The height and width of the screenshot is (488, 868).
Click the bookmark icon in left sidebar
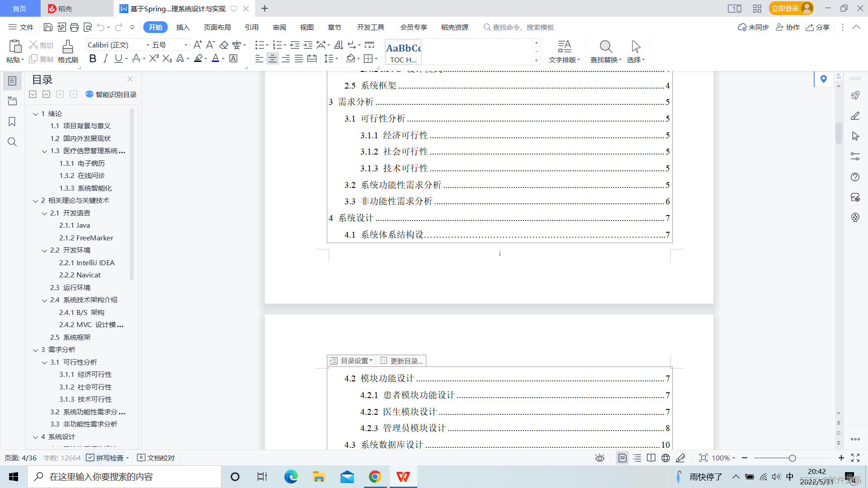(x=12, y=122)
